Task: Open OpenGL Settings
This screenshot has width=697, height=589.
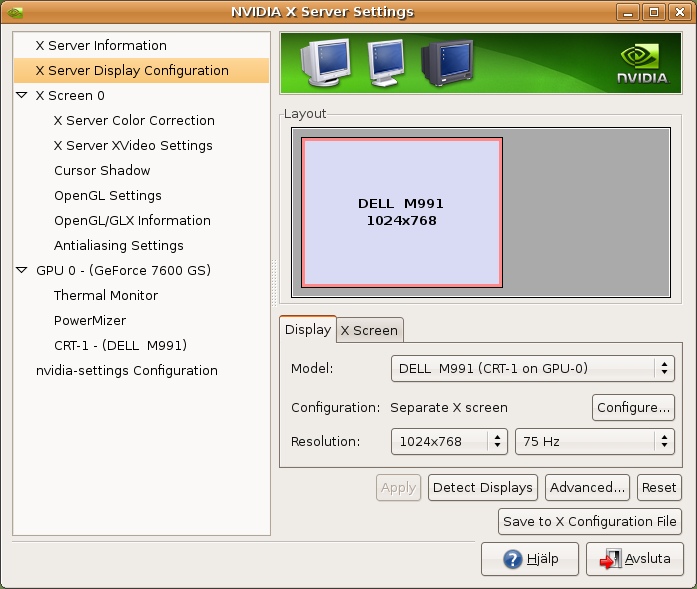Action: (141, 195)
